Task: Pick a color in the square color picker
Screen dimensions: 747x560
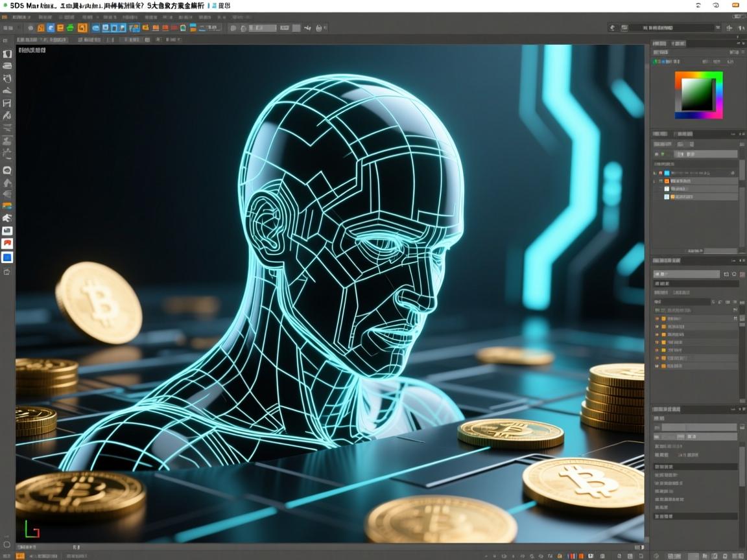Action: (x=698, y=95)
